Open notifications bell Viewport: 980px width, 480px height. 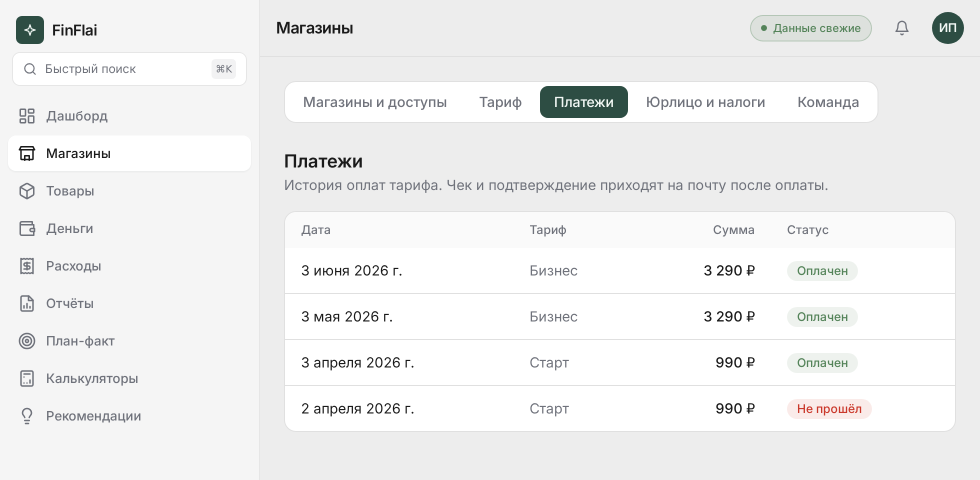coord(902,28)
